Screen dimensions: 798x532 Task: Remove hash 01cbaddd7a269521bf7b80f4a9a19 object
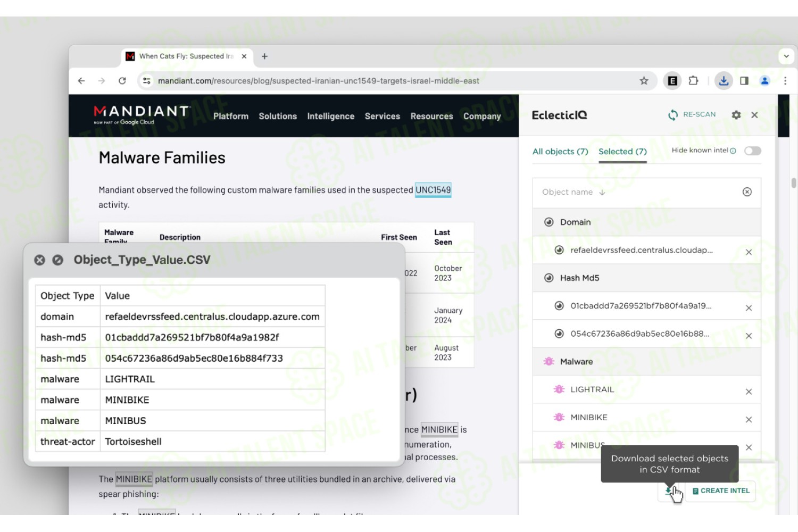click(x=749, y=308)
